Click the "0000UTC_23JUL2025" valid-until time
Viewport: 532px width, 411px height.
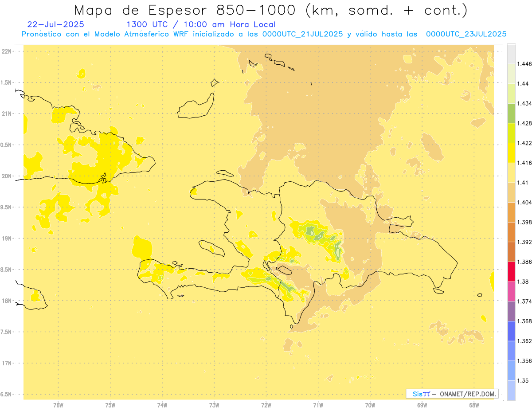click(466, 34)
